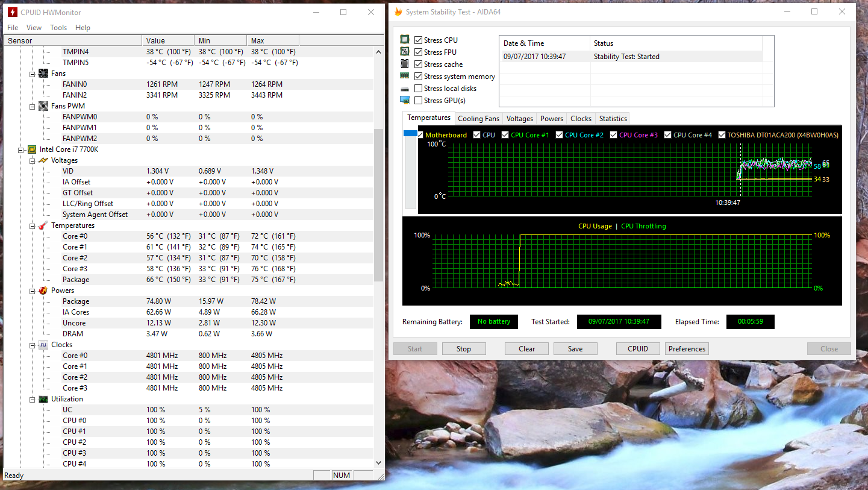Switch to the Cooling Fans tab
This screenshot has height=490, width=868.
479,119
